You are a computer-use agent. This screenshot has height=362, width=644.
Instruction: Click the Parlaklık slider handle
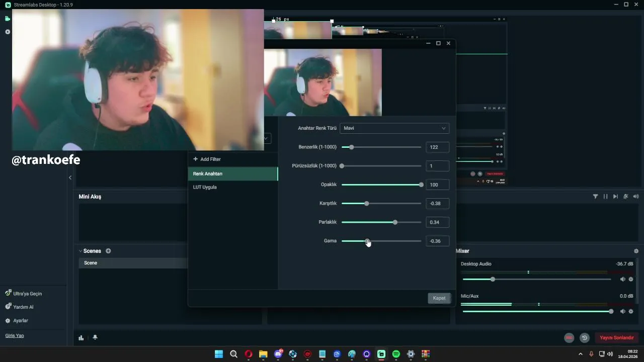coord(395,222)
